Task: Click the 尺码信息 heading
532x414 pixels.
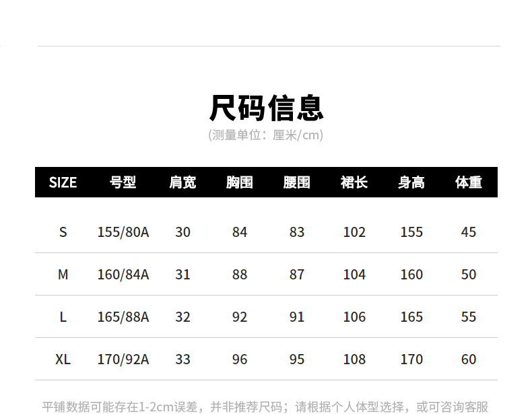Action: pyautogui.click(x=266, y=108)
